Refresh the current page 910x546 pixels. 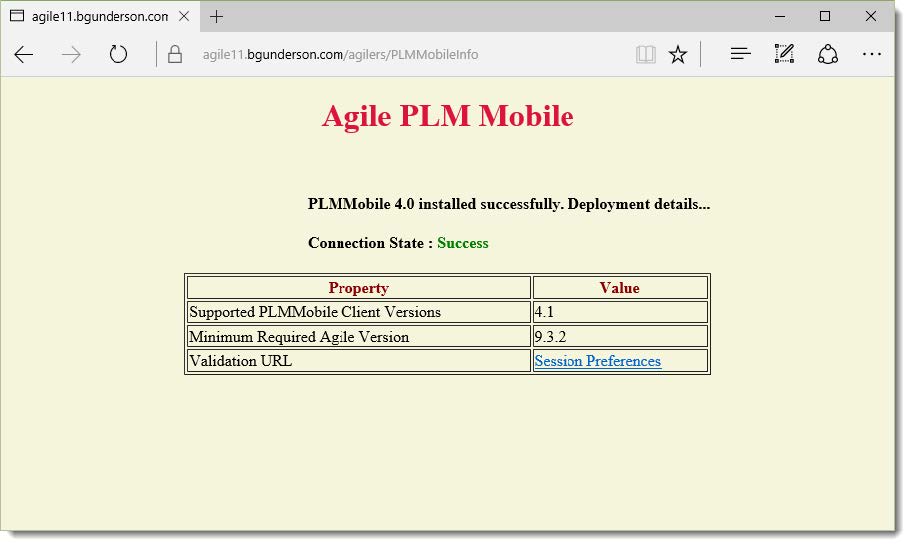pos(118,54)
